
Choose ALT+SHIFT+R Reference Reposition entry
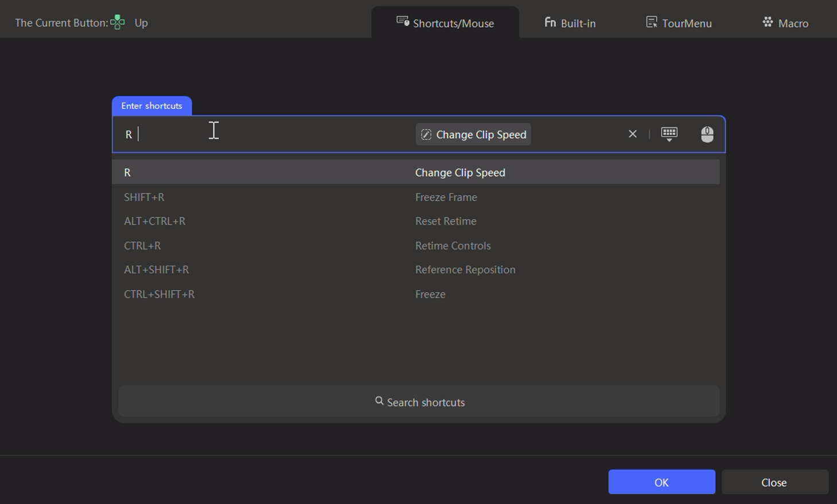tap(415, 270)
